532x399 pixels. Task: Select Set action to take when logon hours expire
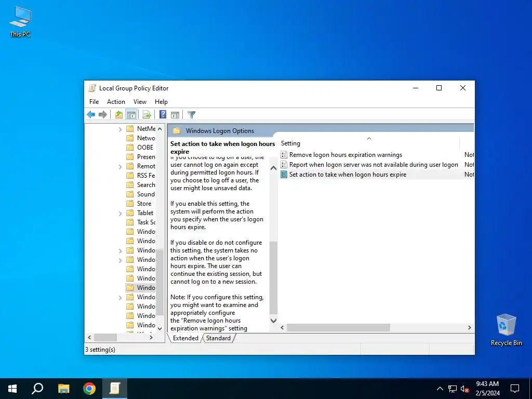click(348, 175)
